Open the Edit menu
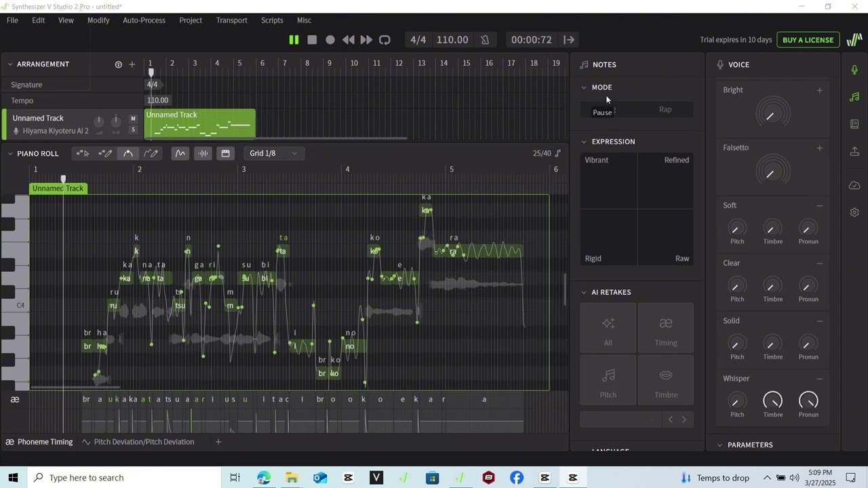Image resolution: width=868 pixels, height=488 pixels. [38, 20]
